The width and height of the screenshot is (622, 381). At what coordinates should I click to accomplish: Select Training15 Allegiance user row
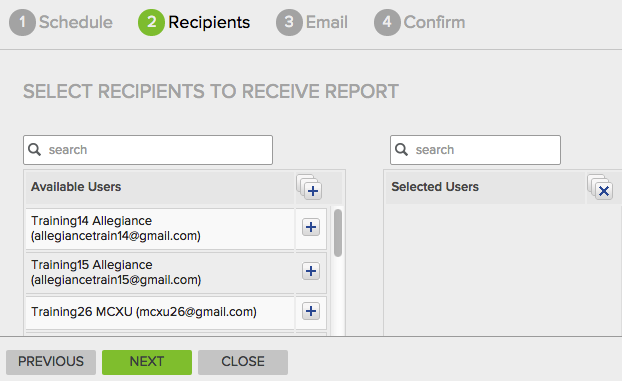pyautogui.click(x=160, y=273)
